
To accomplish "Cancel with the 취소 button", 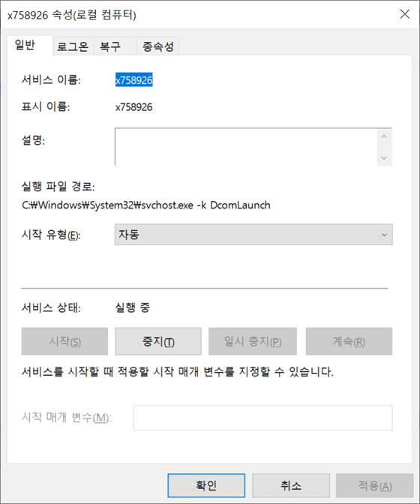I will 291,485.
